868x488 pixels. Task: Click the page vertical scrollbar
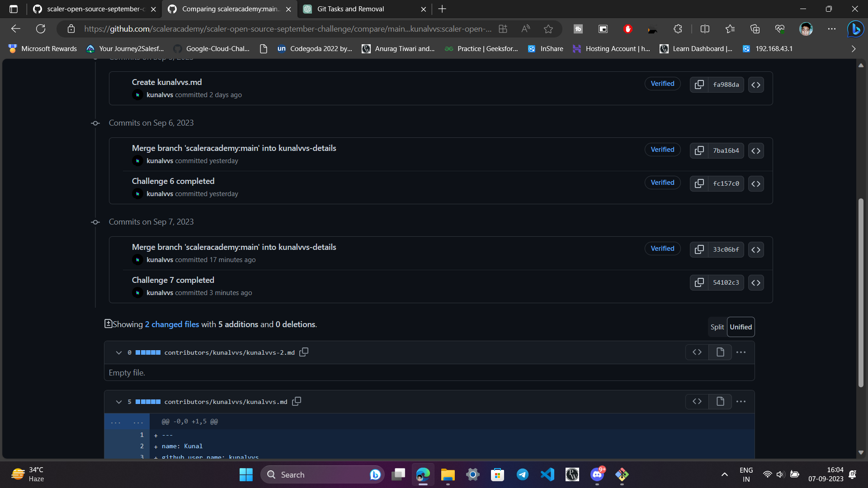tap(861, 293)
